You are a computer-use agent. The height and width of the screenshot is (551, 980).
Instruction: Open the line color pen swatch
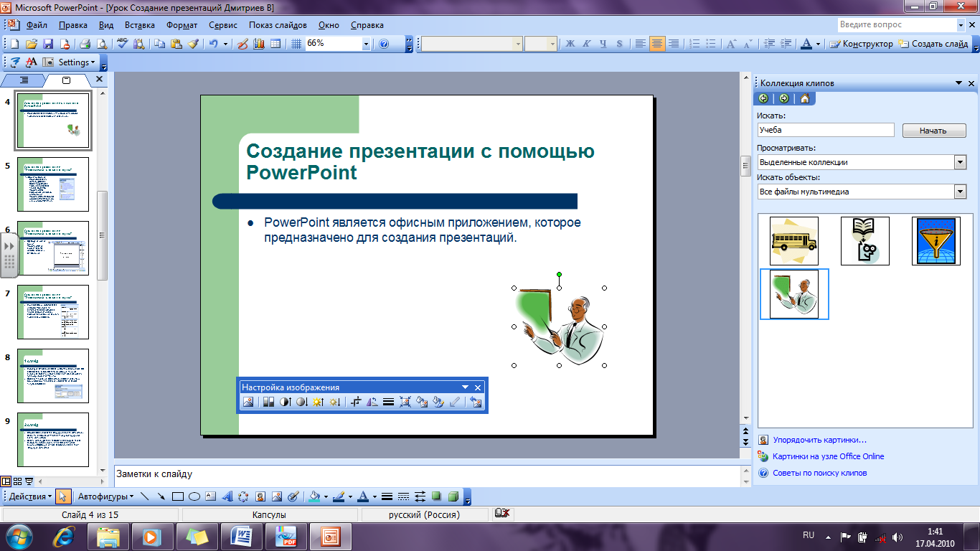pos(338,496)
